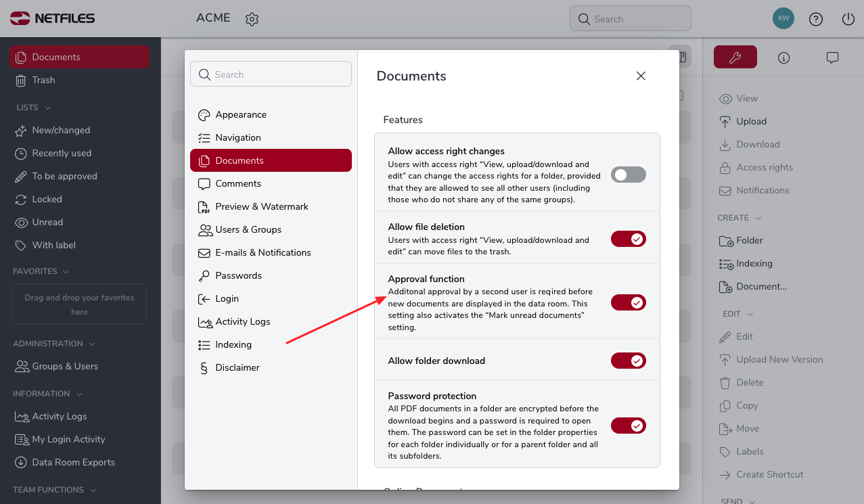Enable the Allow access right changes toggle
This screenshot has width=864, height=504.
pyautogui.click(x=629, y=175)
